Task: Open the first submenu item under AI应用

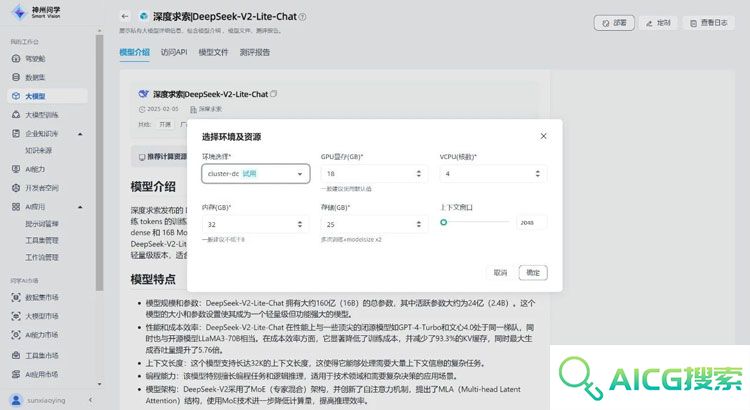Action: tap(42, 223)
